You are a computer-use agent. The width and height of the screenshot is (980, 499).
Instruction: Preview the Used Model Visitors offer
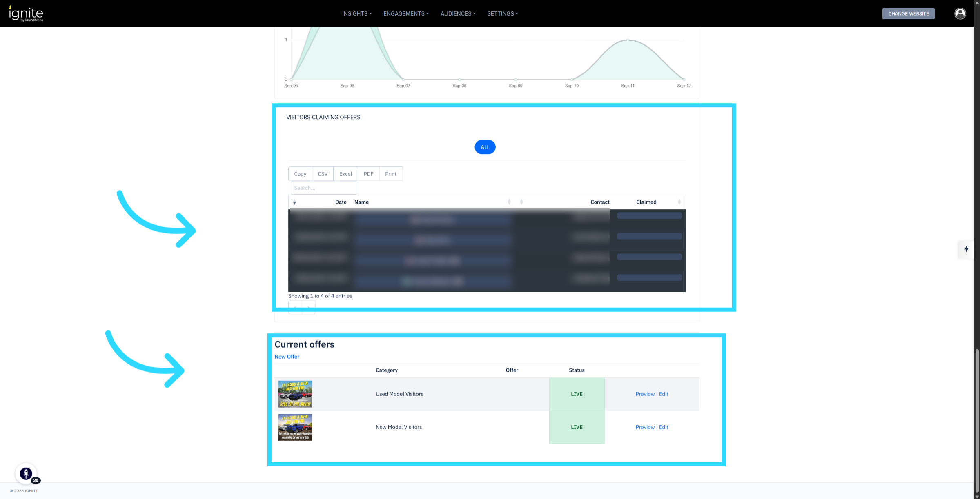pyautogui.click(x=645, y=394)
